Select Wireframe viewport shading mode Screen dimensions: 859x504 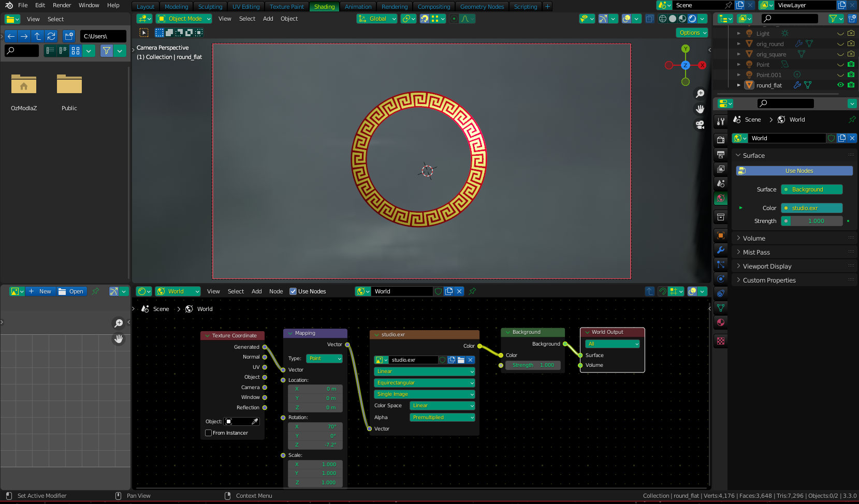[x=663, y=19]
